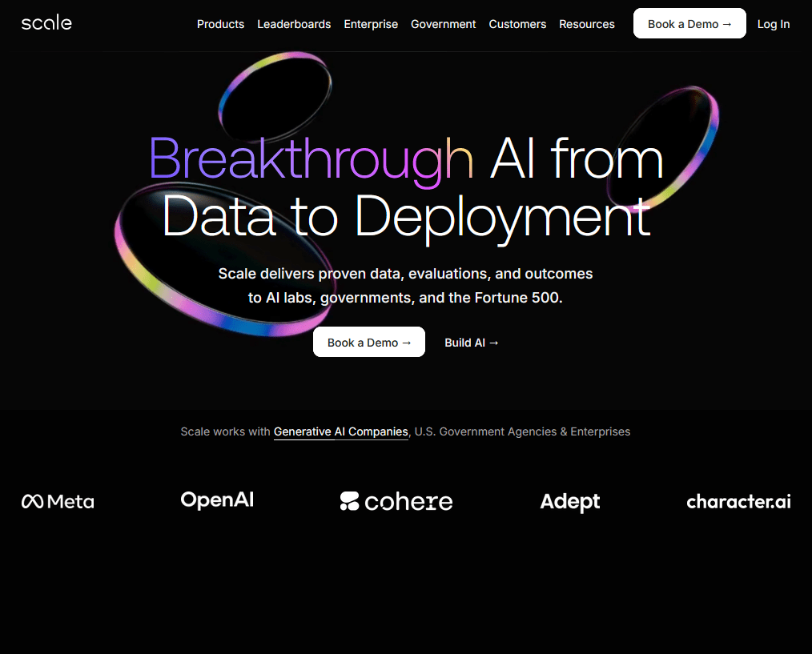
Task: Click the arrow next to Build AI
Action: pos(493,342)
